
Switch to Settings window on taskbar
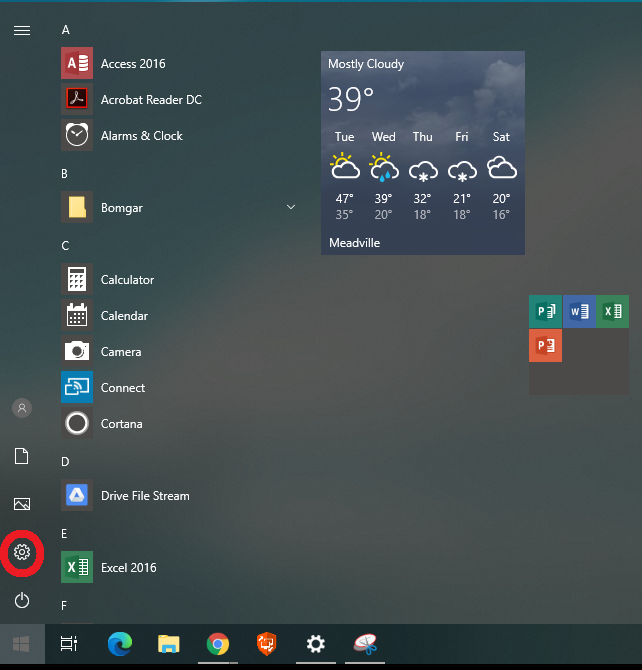tap(316, 644)
